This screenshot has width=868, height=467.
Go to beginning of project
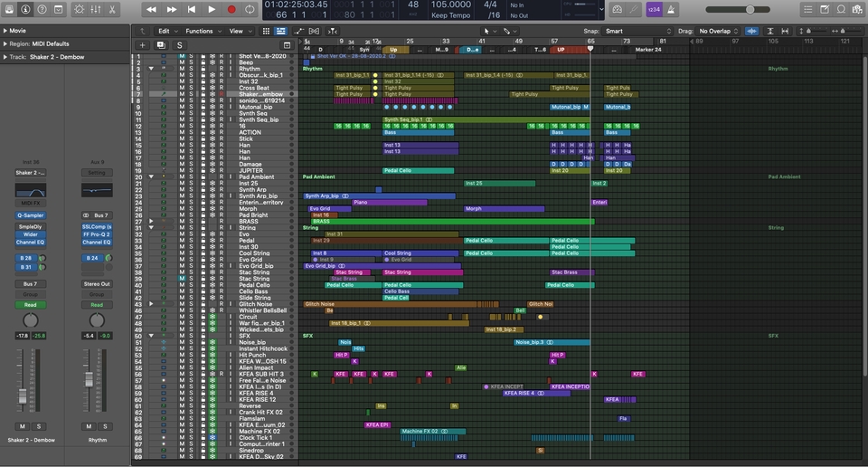click(192, 9)
